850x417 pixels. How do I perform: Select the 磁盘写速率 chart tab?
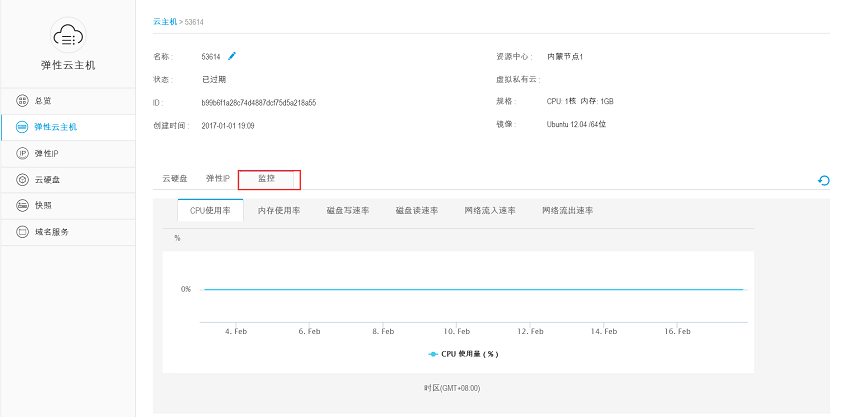click(x=348, y=210)
